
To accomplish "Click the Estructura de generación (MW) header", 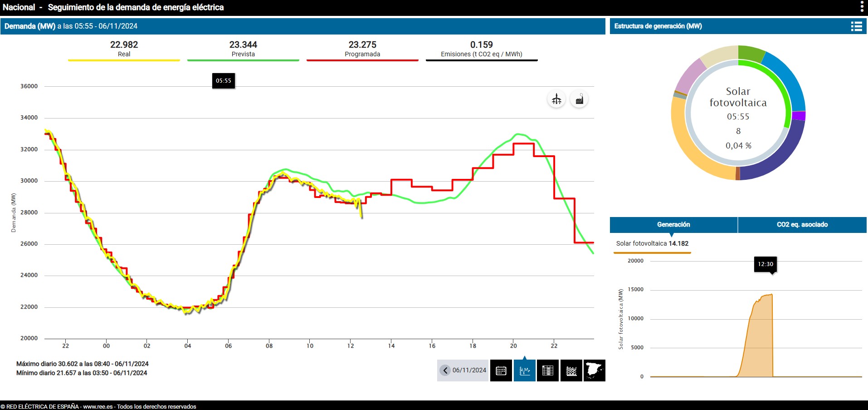I will pos(658,26).
